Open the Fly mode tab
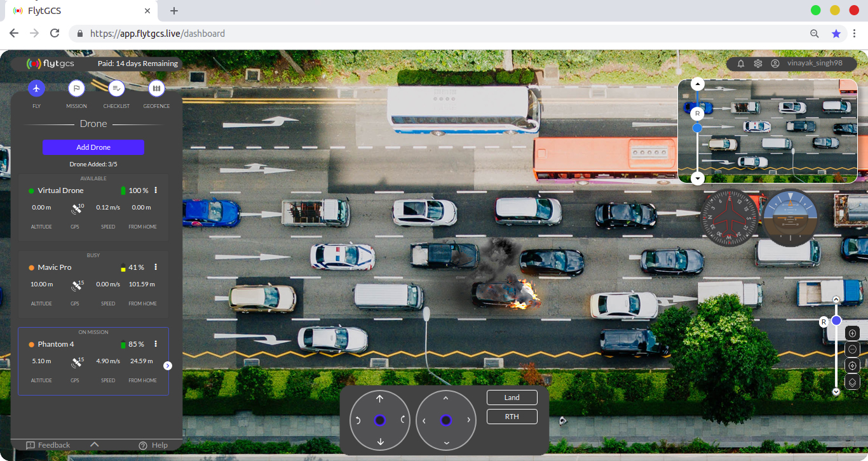This screenshot has height=461, width=868. tap(36, 88)
